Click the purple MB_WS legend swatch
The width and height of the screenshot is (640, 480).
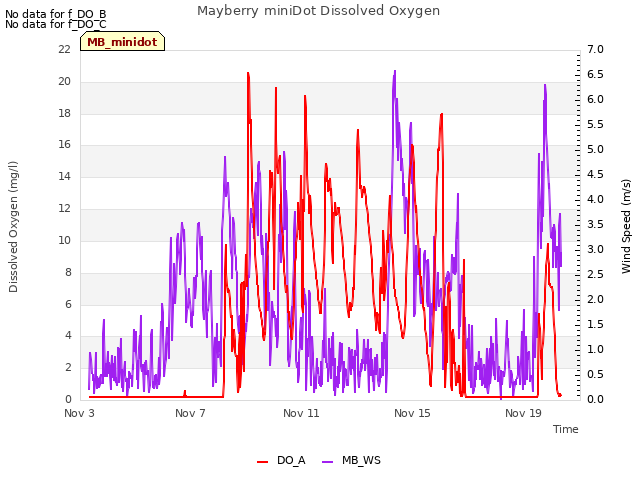pyautogui.click(x=328, y=462)
